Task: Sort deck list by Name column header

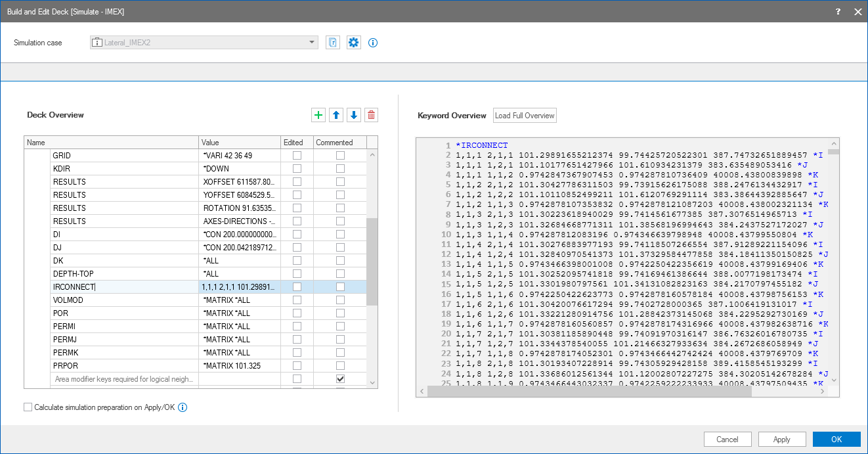Action: tap(112, 143)
